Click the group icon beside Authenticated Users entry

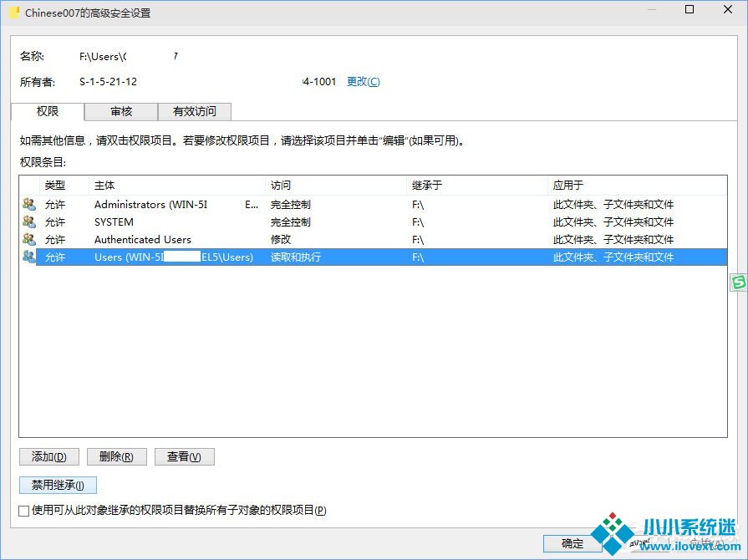(x=29, y=239)
